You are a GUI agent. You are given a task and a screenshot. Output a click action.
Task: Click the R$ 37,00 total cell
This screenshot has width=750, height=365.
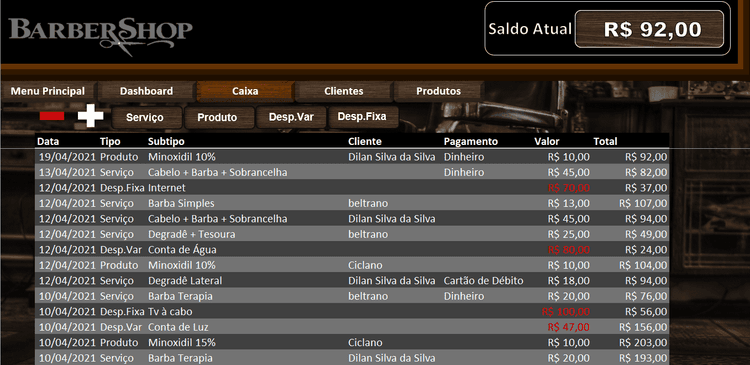coord(646,188)
